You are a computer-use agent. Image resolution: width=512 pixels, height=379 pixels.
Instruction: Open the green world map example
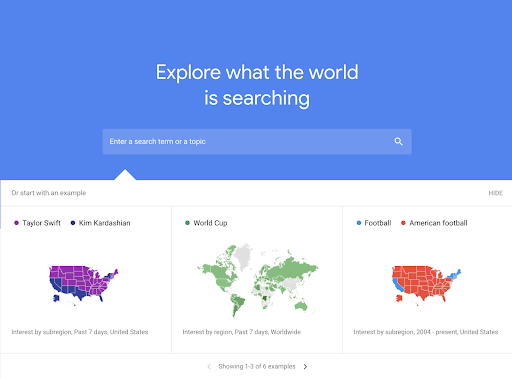257,280
